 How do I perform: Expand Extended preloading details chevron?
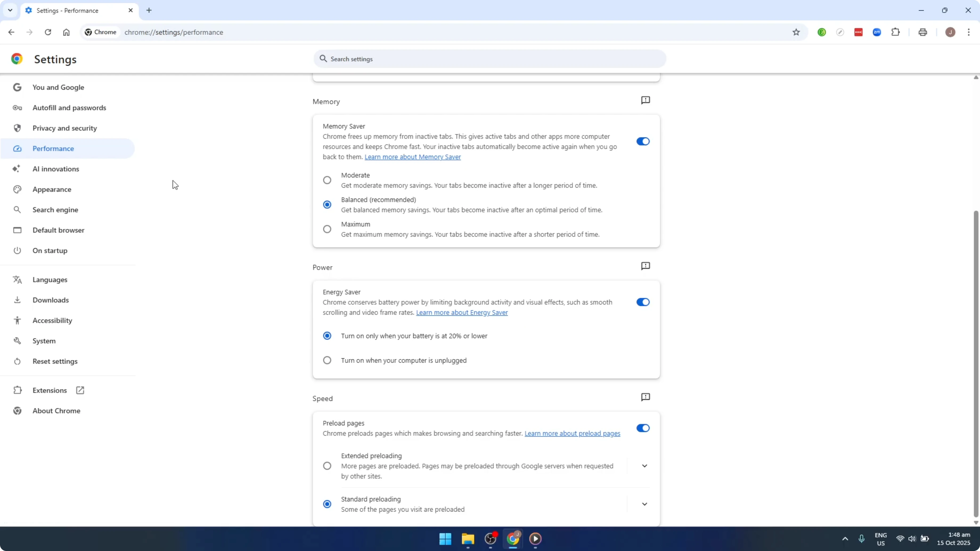pos(644,466)
